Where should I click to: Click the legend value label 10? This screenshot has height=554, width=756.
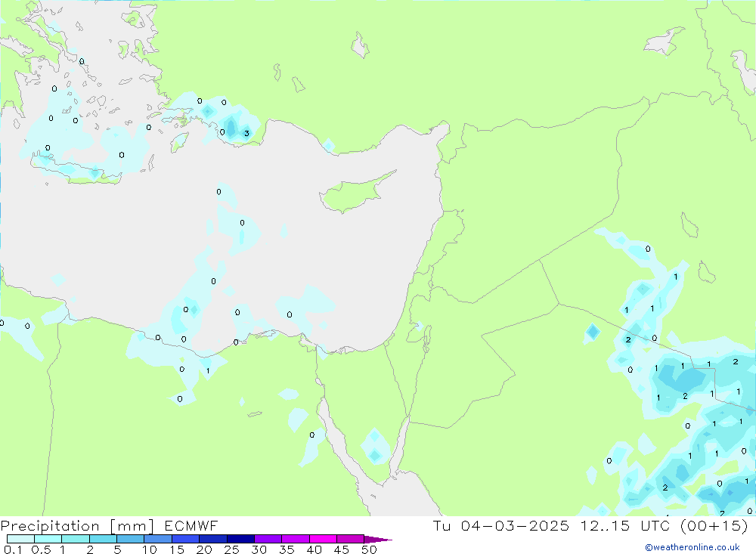pos(150,549)
